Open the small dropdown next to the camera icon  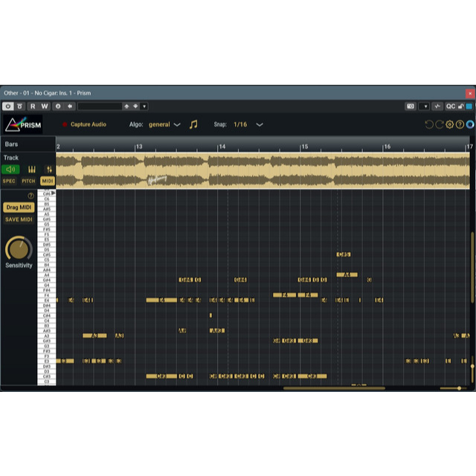point(424,106)
